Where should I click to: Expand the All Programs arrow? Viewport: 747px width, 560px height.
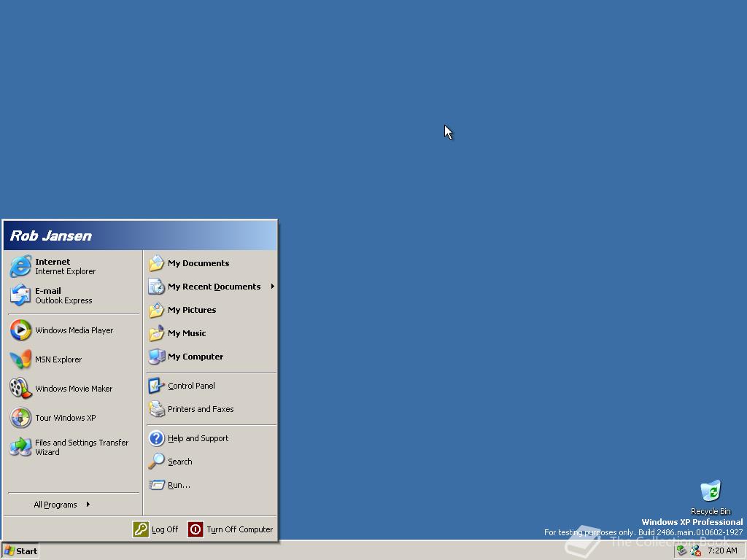coord(88,505)
